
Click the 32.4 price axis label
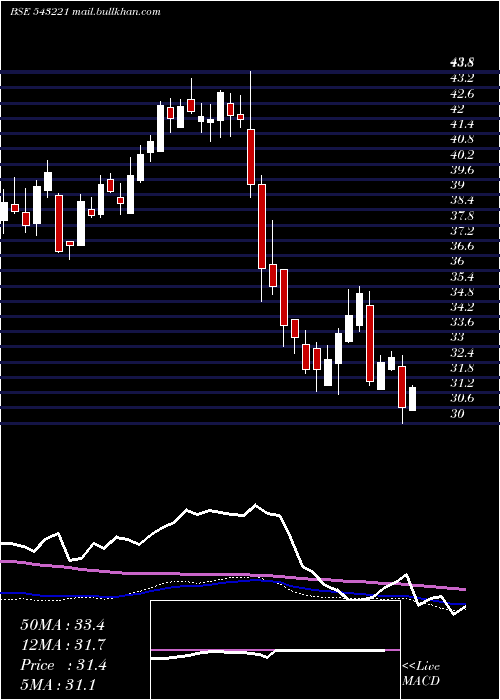tap(462, 353)
